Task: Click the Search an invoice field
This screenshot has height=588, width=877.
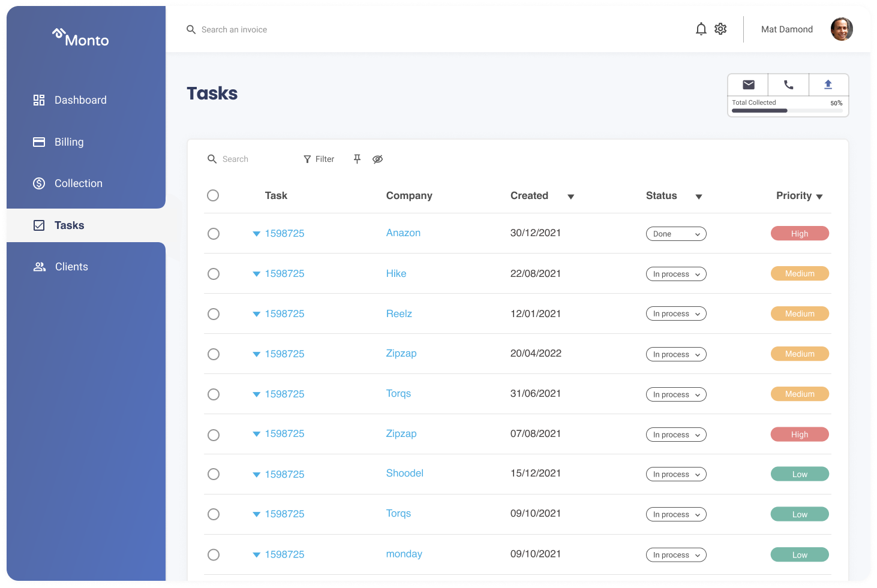Action: pos(234,29)
